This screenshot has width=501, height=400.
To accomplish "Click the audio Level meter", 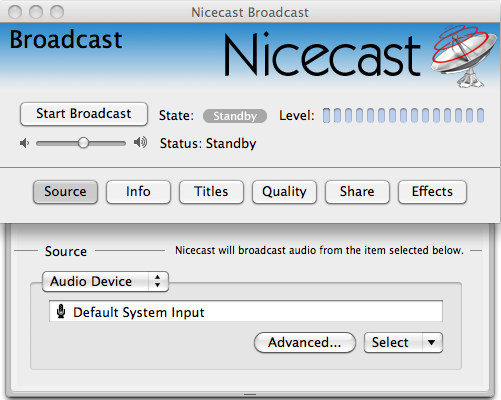I will tap(403, 115).
